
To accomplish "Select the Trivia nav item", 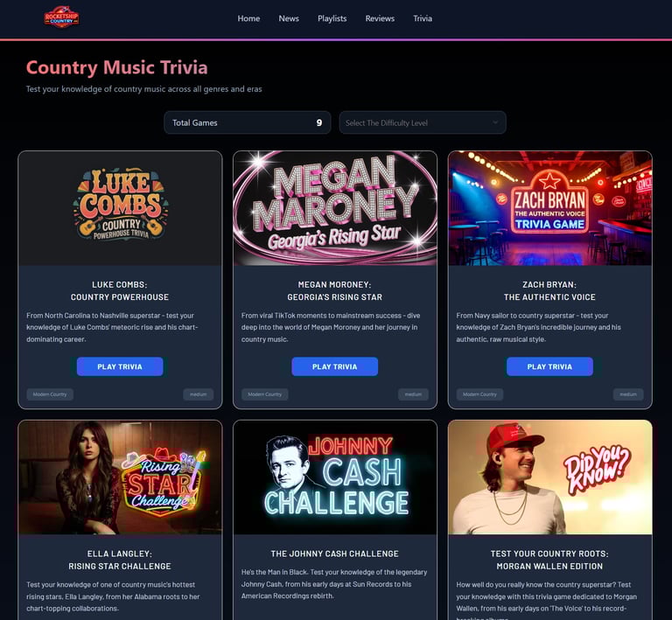I will click(x=422, y=18).
